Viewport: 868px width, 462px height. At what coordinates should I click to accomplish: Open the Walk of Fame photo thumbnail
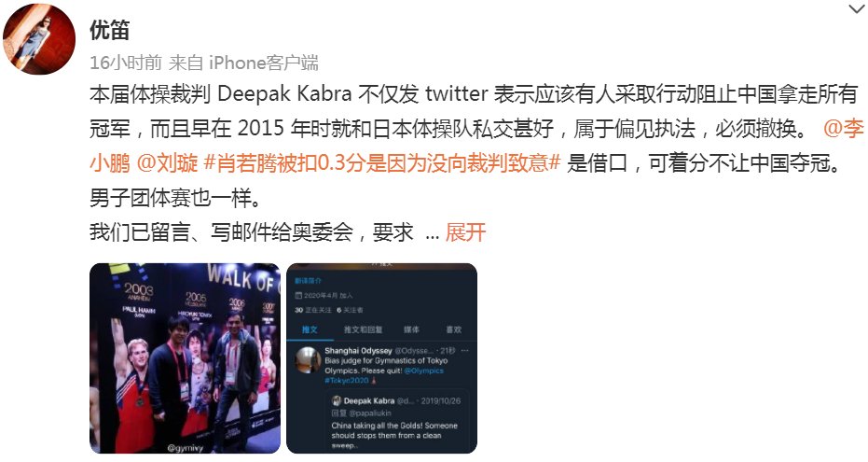click(x=185, y=358)
